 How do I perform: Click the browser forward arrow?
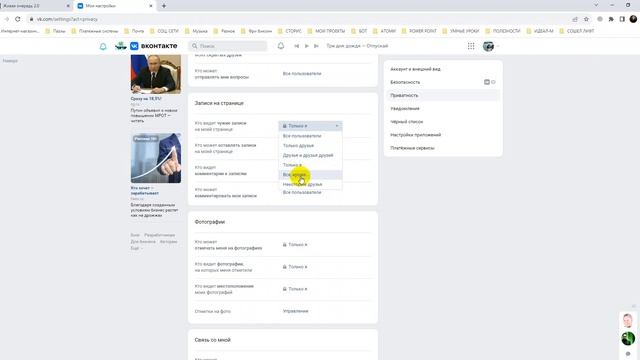click(x=7, y=19)
